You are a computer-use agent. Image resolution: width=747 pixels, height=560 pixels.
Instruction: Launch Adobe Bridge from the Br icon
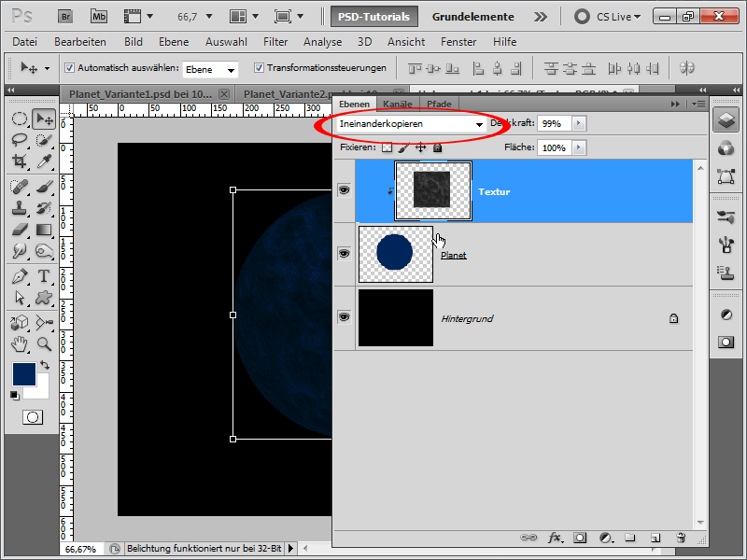65,17
